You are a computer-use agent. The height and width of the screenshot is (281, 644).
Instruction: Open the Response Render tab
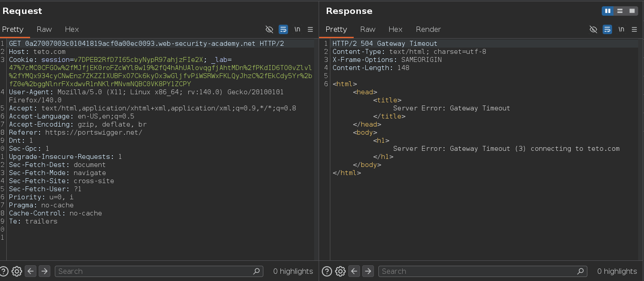click(428, 29)
